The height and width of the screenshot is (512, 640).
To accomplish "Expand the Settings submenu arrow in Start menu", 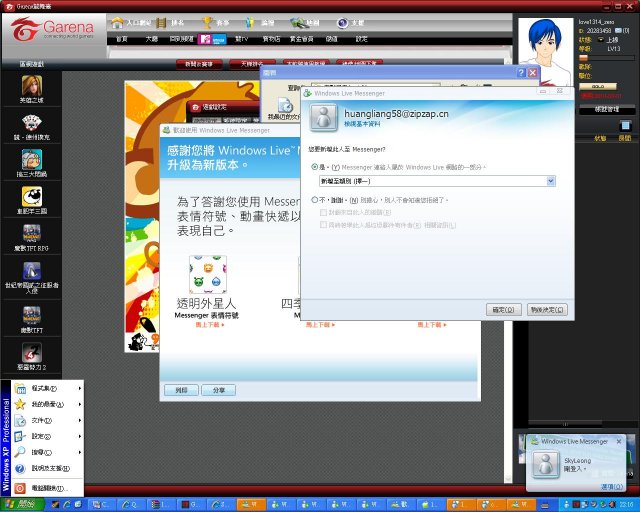I will (80, 436).
